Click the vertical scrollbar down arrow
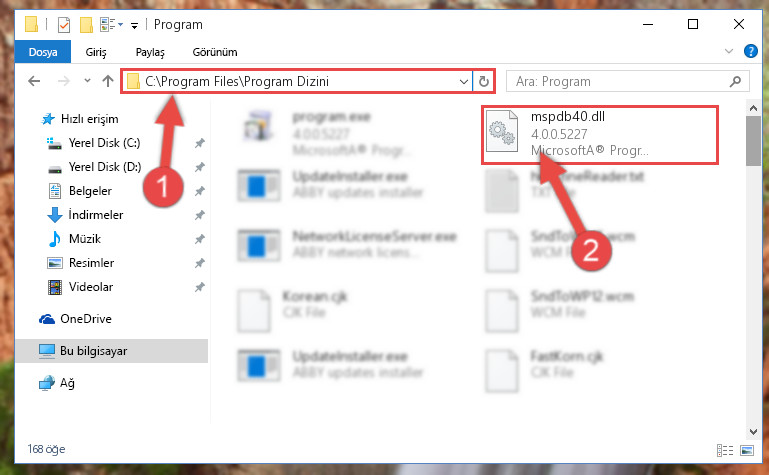This screenshot has height=475, width=769. pos(753,432)
